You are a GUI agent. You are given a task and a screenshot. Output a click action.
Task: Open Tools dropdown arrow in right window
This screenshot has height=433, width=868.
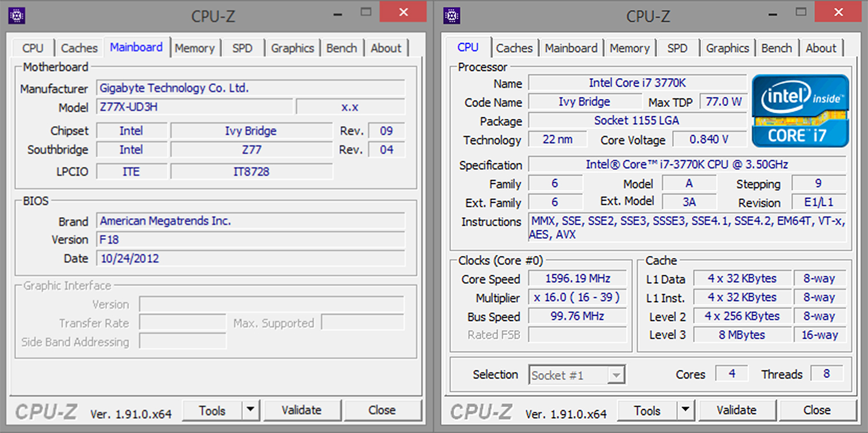[685, 410]
